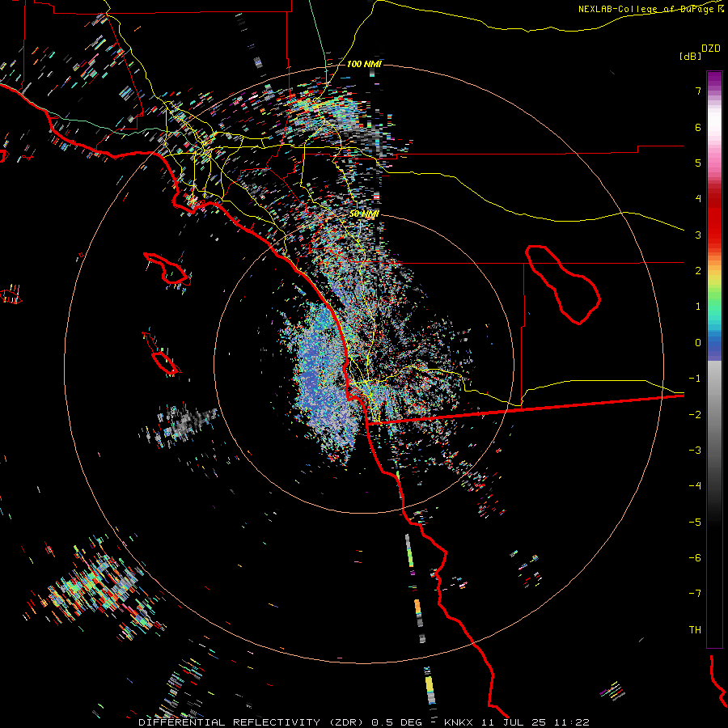
Task: Click the "11:22" timestamp text
Action: [572, 722]
